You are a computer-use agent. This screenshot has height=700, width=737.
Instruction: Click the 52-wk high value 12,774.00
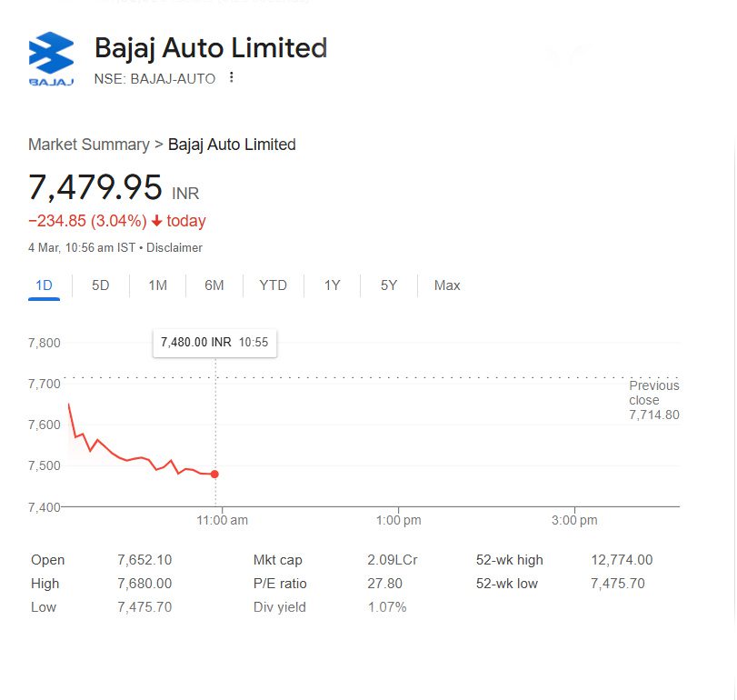point(622,560)
